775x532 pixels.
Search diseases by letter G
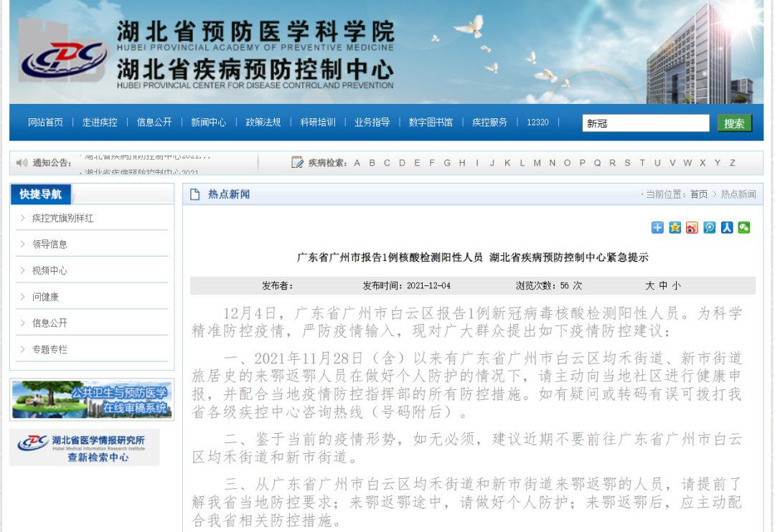(447, 163)
